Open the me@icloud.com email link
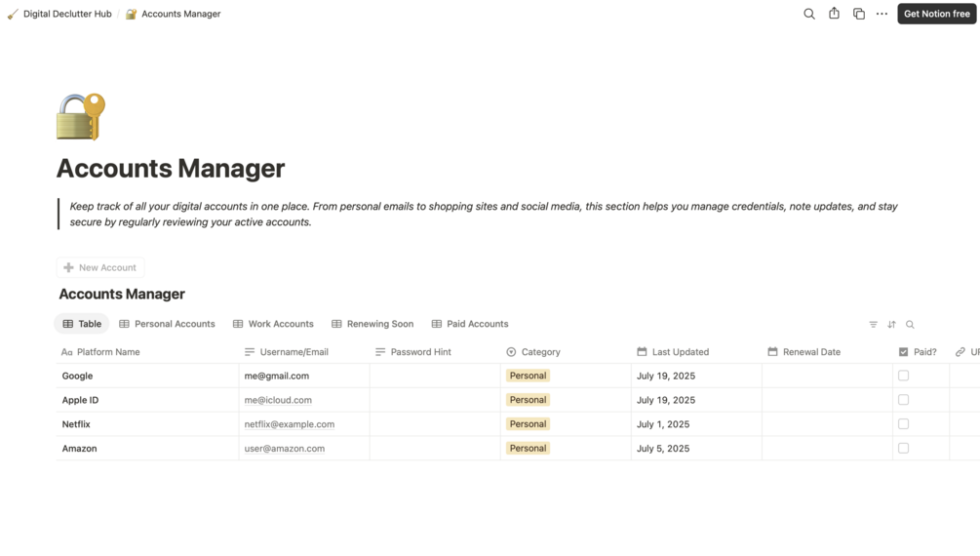 click(278, 400)
